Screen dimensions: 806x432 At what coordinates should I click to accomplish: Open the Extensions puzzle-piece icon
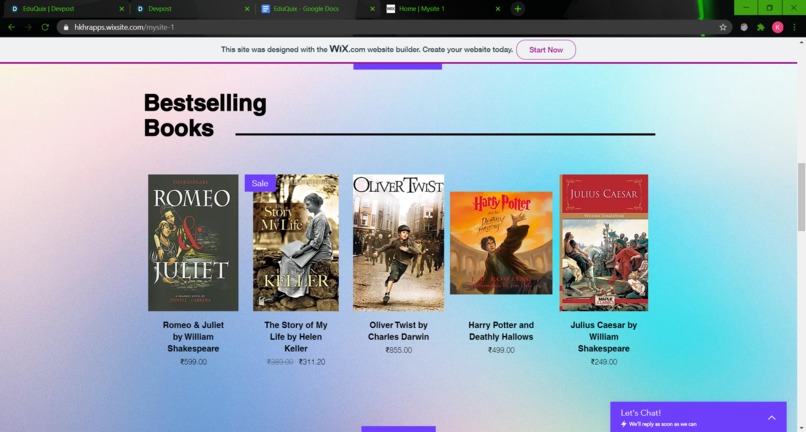[x=761, y=27]
